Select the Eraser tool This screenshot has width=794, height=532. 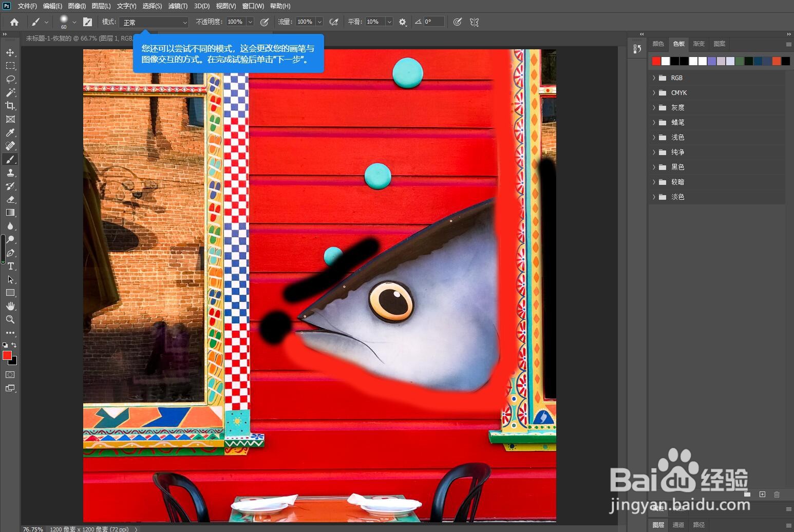point(10,199)
